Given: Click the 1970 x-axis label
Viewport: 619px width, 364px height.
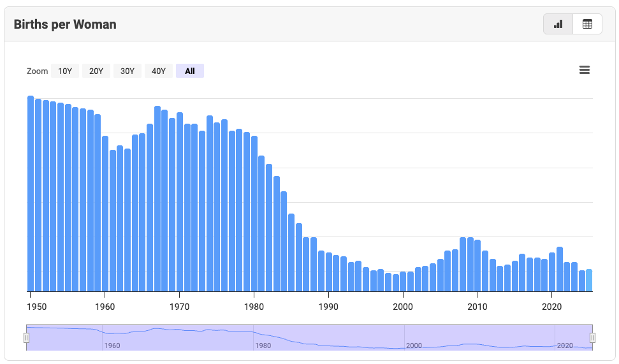Looking at the screenshot, I should point(180,307).
